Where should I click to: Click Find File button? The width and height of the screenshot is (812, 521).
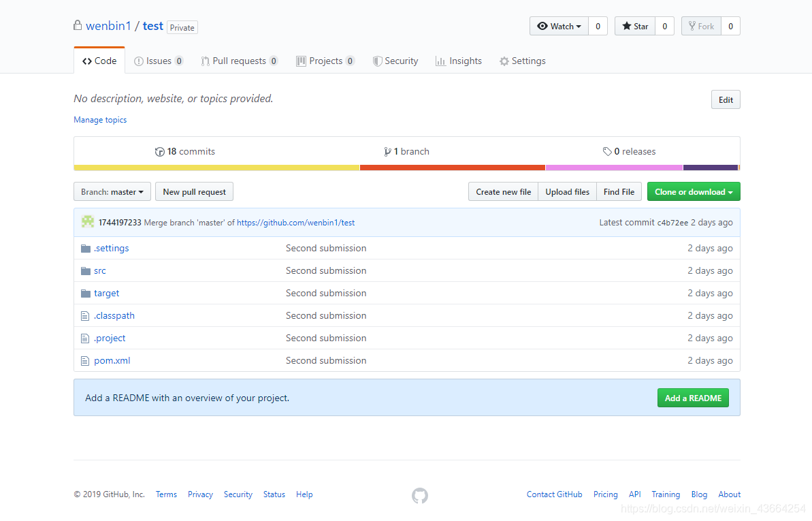pos(619,192)
